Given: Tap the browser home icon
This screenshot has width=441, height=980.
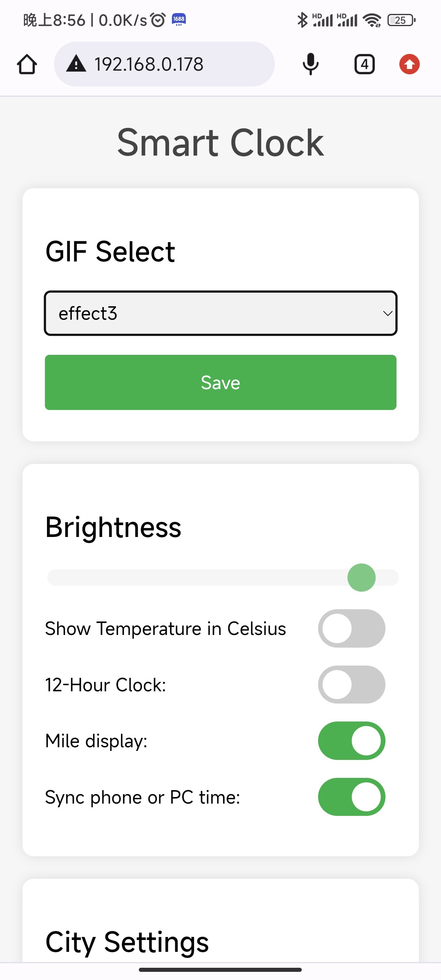Looking at the screenshot, I should click(x=27, y=65).
